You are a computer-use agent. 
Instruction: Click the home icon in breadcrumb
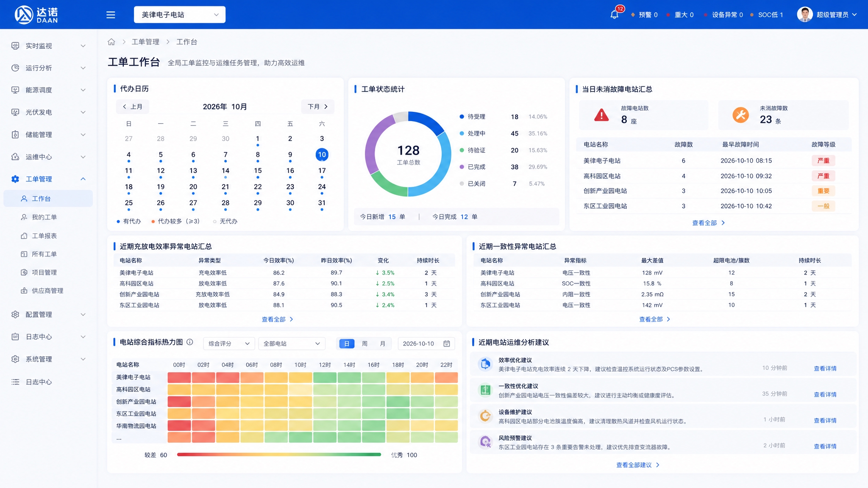111,42
